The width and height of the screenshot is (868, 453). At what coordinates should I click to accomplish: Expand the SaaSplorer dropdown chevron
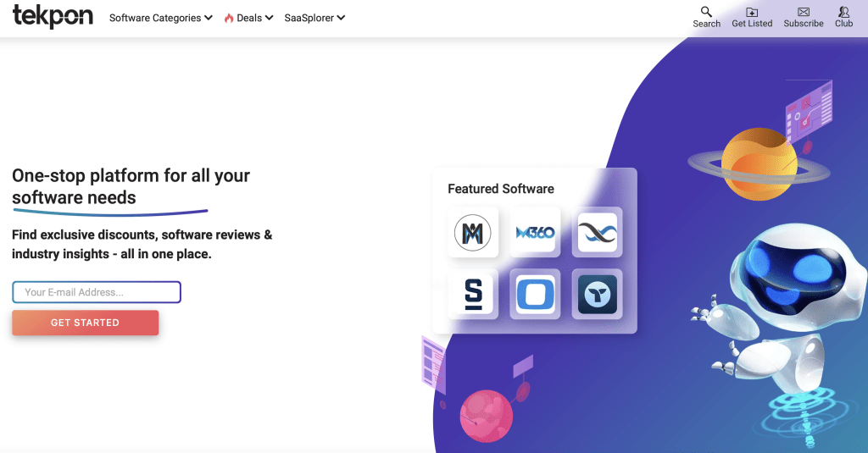point(341,18)
